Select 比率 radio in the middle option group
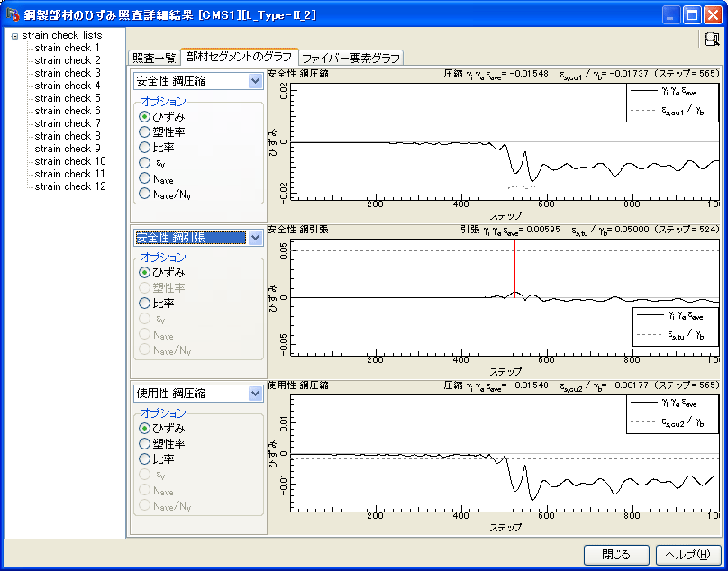728x571 pixels. tap(144, 304)
